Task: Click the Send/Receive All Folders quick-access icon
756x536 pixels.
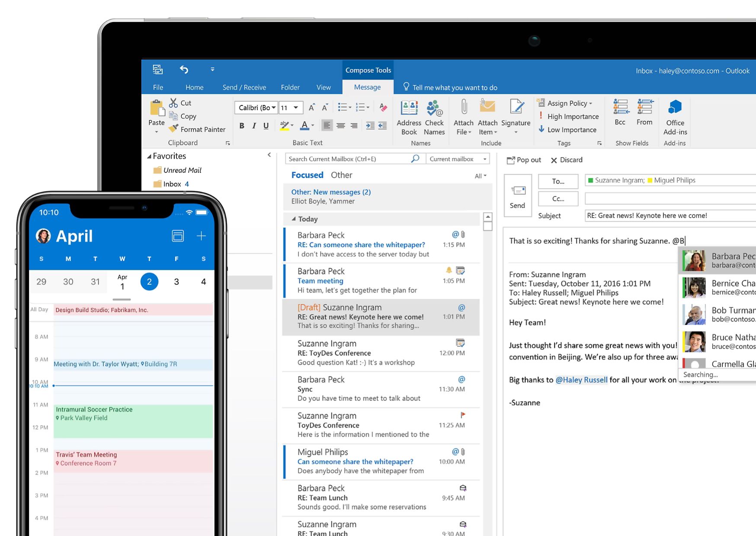Action: tap(158, 69)
